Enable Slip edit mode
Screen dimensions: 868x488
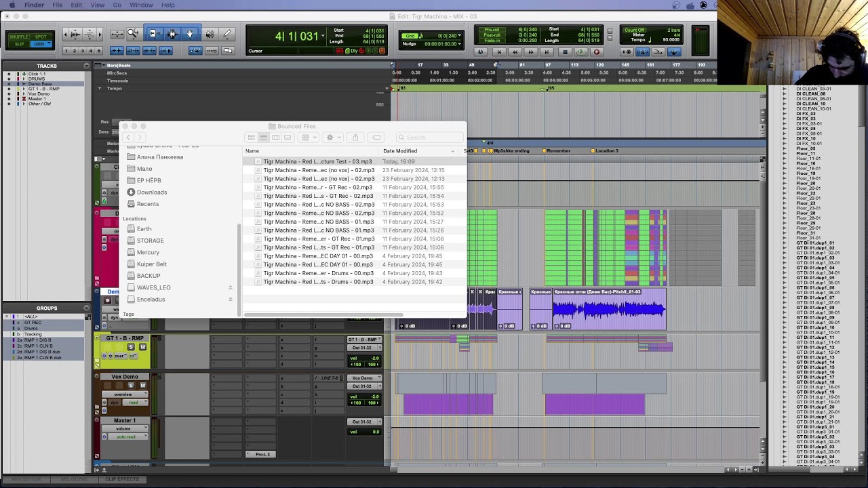point(19,44)
